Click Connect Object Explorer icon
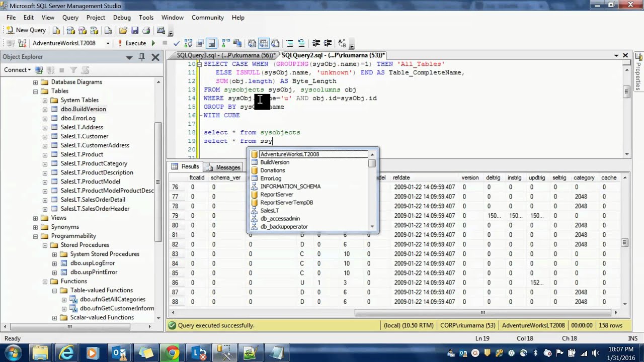Viewport: 644px width, 362px height. (x=39, y=70)
